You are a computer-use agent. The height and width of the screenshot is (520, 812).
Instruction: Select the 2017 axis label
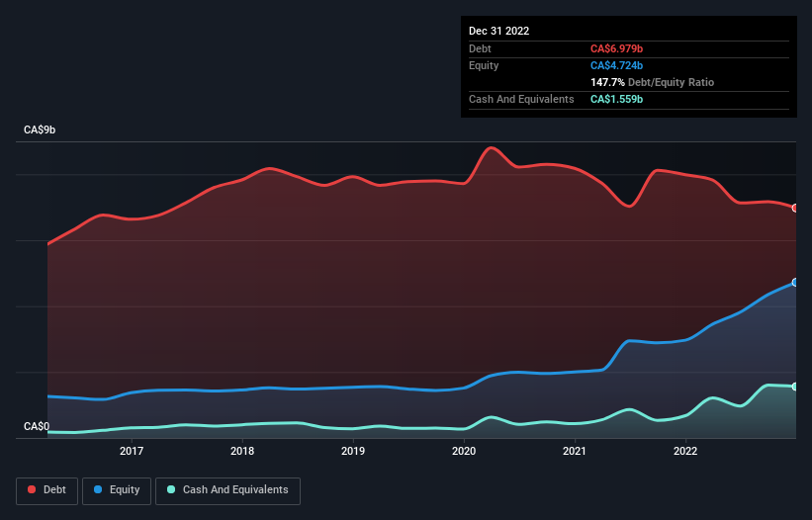(132, 451)
